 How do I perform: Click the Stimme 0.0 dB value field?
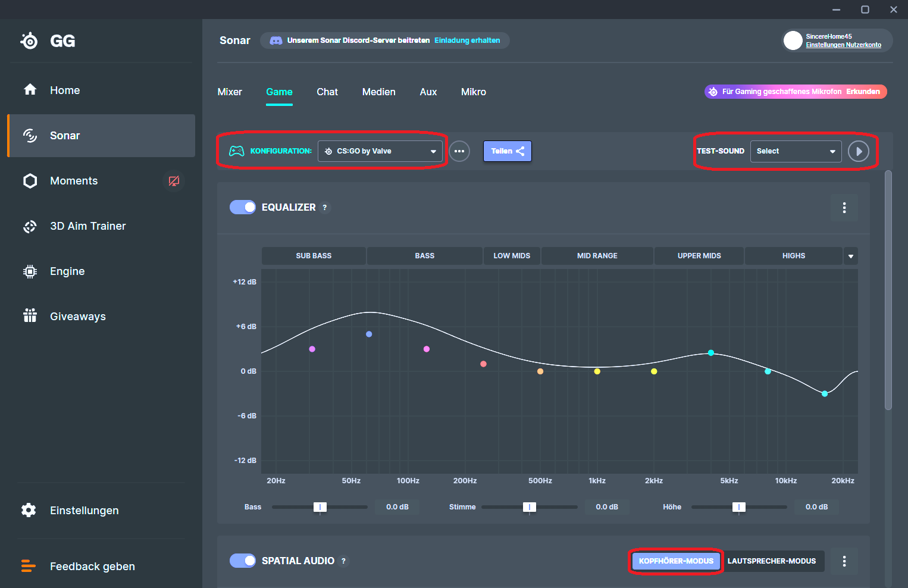click(607, 507)
